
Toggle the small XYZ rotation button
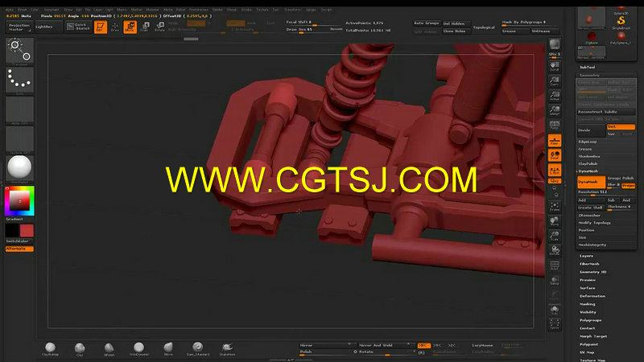click(555, 180)
